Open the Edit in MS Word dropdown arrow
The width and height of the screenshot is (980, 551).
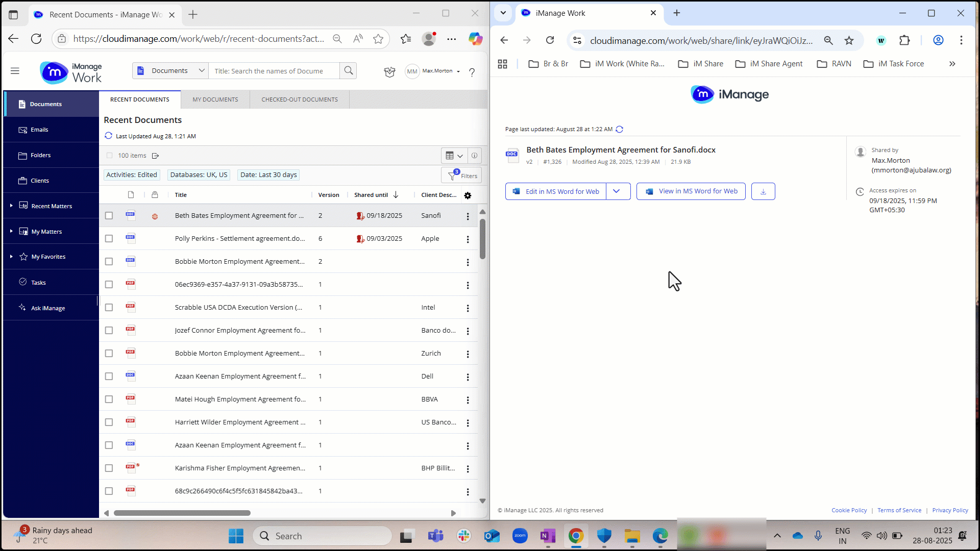pyautogui.click(x=618, y=191)
